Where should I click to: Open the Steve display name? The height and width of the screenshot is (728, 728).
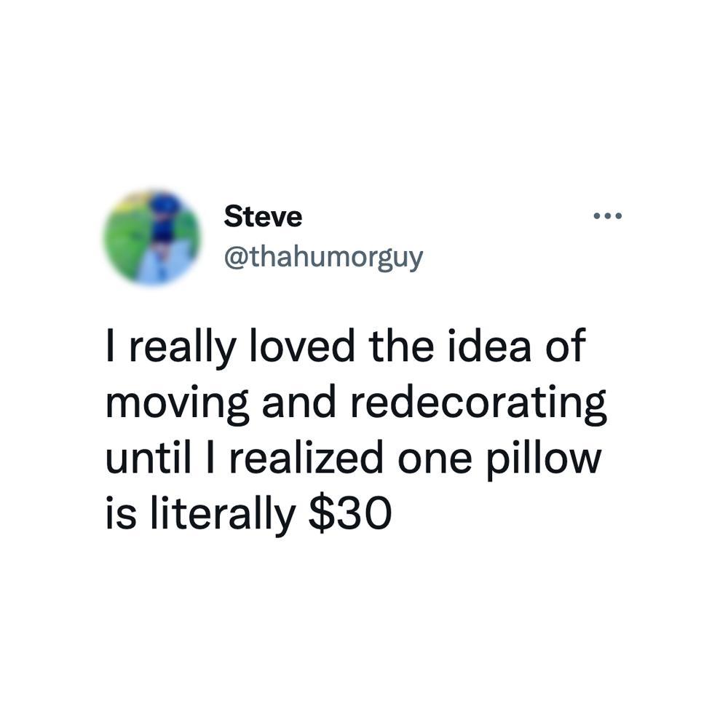263,217
